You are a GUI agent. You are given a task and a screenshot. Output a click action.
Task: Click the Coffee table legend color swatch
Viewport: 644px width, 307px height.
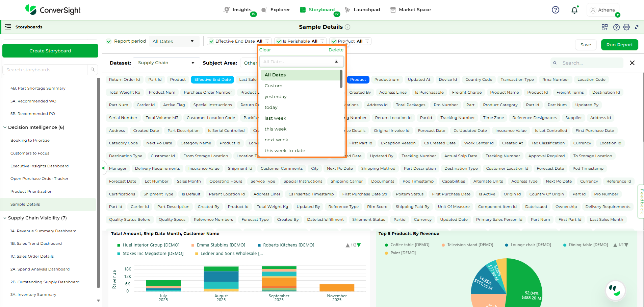[386, 245]
